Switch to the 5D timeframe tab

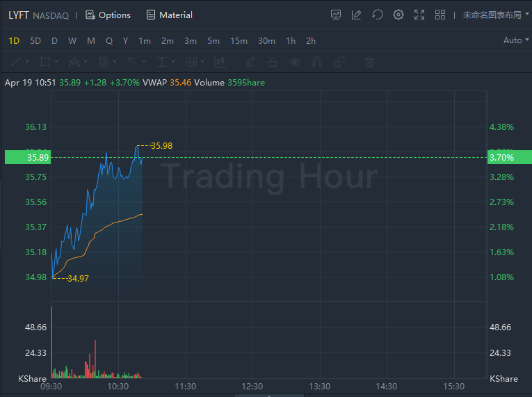point(35,41)
